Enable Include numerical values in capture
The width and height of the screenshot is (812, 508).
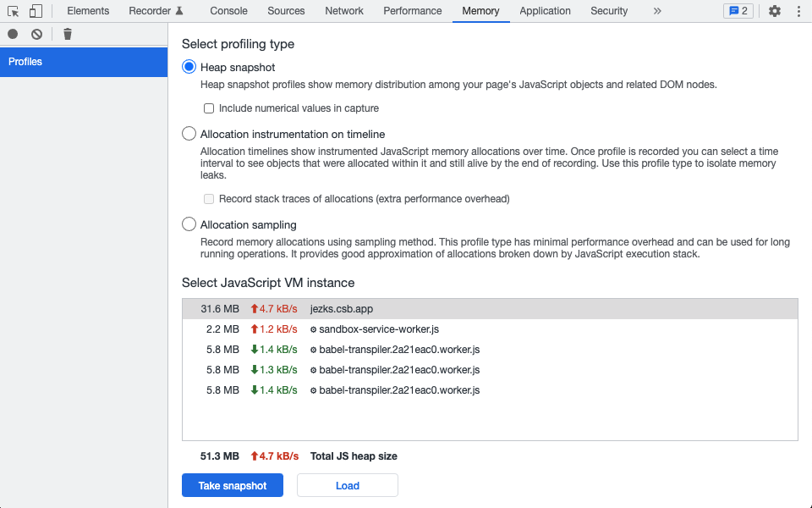209,108
